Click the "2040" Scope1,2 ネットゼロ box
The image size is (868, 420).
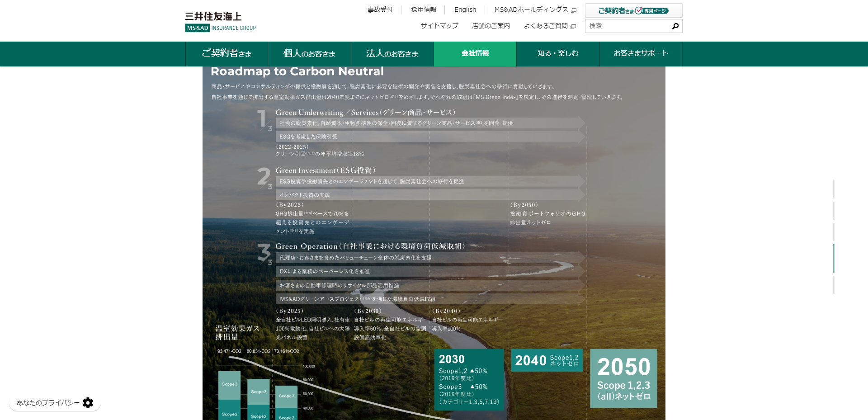click(x=547, y=360)
